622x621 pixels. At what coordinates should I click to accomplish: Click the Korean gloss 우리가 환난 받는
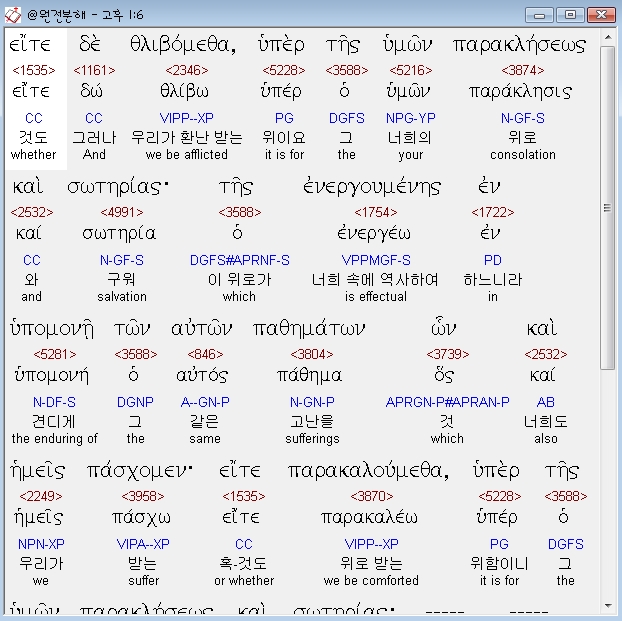point(187,137)
